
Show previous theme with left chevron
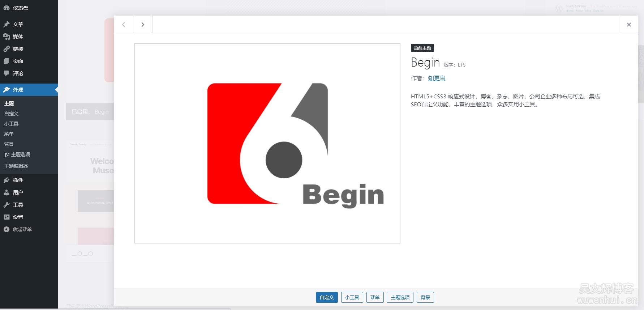click(124, 25)
